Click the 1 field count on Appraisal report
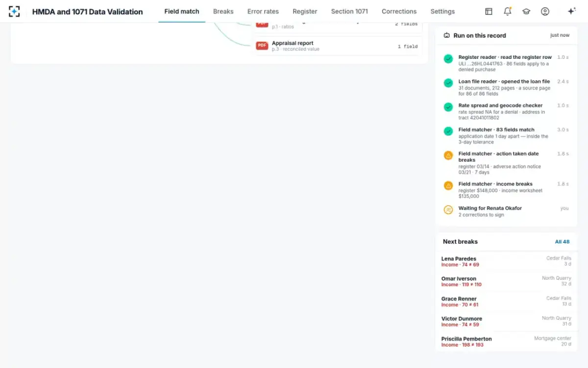The image size is (588, 368). coord(408,47)
